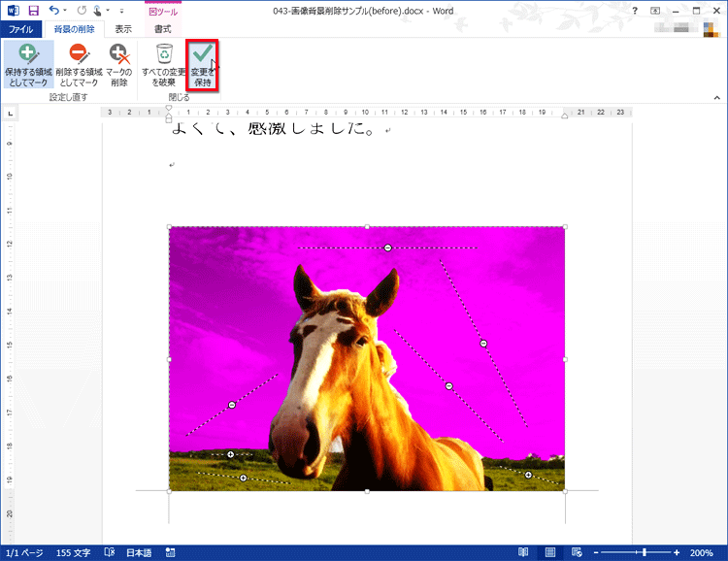
Task: Open proofing check icon in status bar
Action: click(x=110, y=552)
